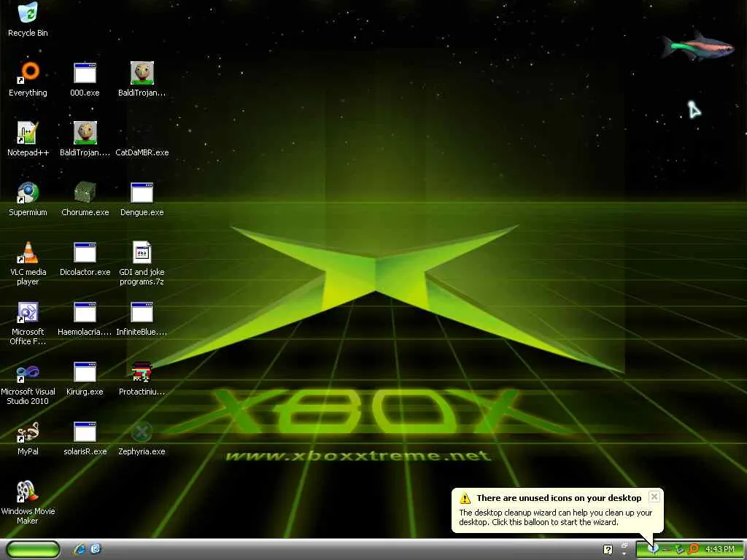Select the Windows Movie Maker shortcut
Viewport: 747px width, 560px height.
28,491
